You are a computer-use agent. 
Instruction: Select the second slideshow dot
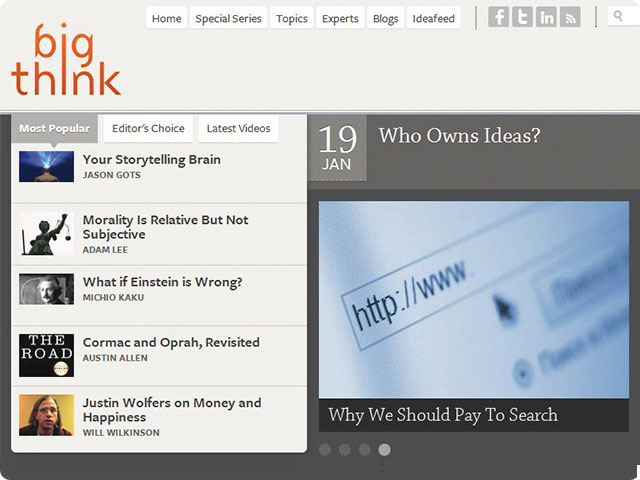[344, 450]
